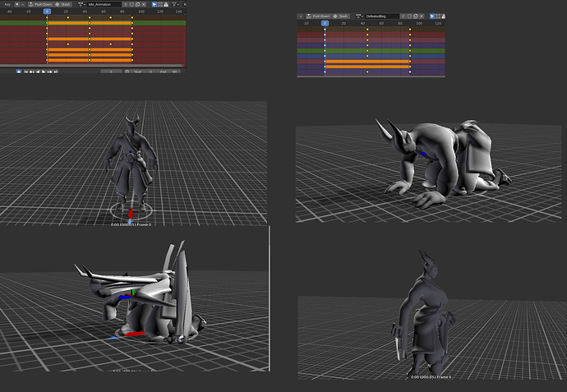Click Stash in Idle_Animation editor

click(63, 4)
